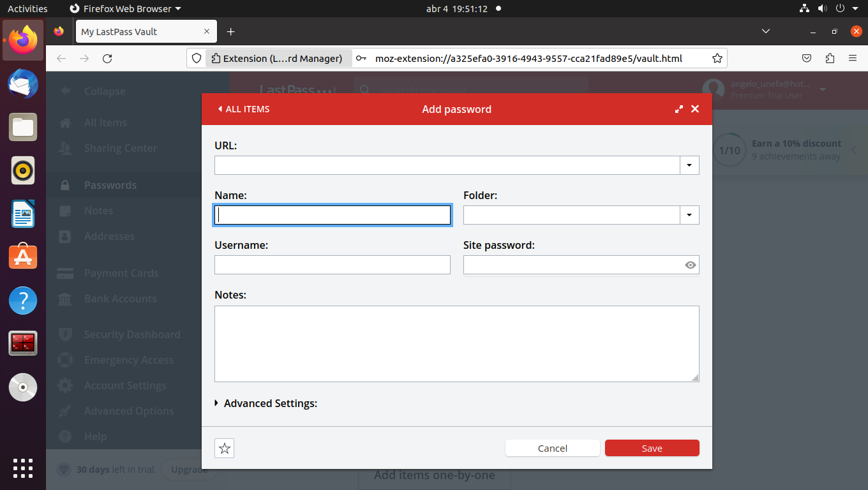Image resolution: width=868 pixels, height=490 pixels.
Task: Open the Folder dropdown arrow
Action: (x=689, y=215)
